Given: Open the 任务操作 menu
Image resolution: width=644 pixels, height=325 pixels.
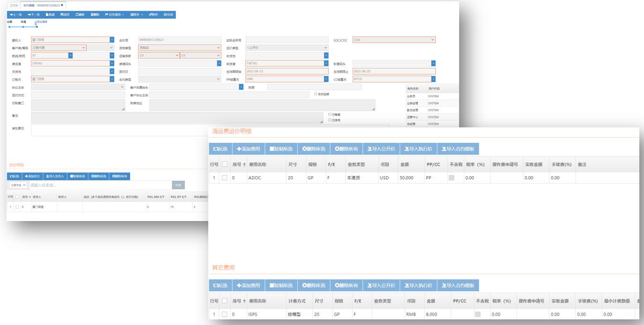Looking at the screenshot, I should 114,15.
